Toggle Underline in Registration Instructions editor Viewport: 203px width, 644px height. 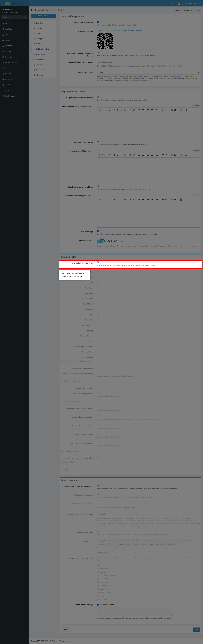point(121,110)
